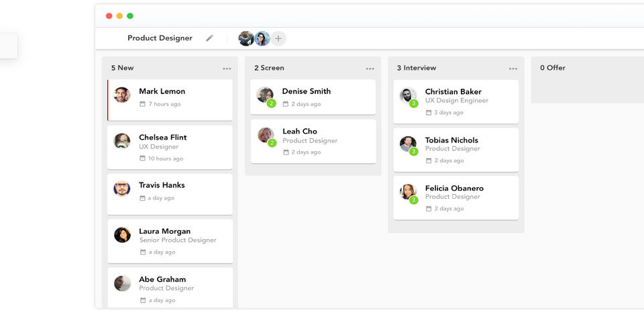Open Laura Morgan candidate name
644x331 pixels.
[165, 231]
